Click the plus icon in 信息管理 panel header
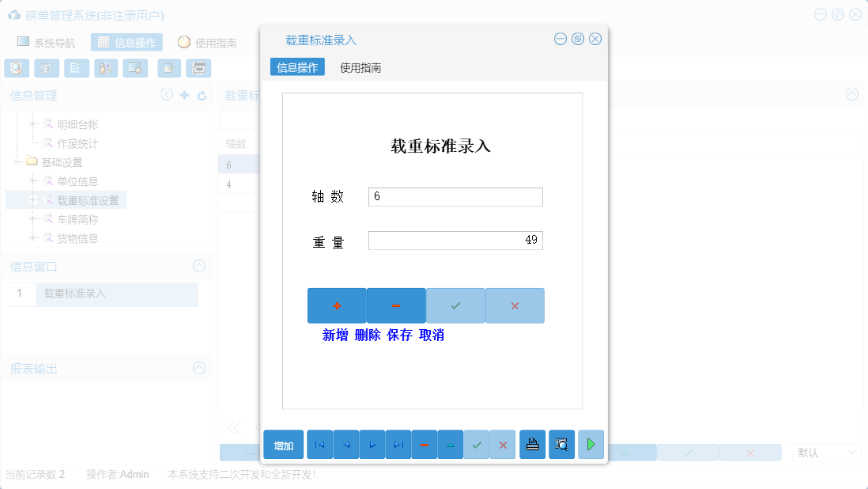This screenshot has height=489, width=868. click(185, 95)
